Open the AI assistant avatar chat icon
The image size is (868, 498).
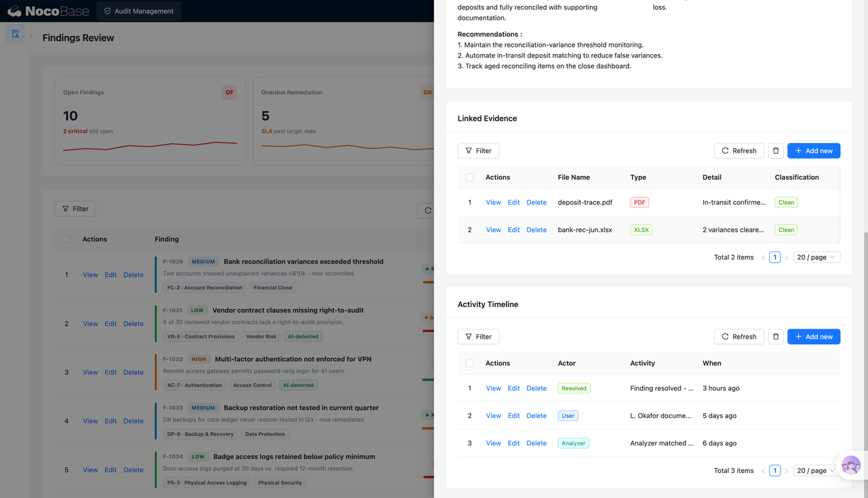(851, 465)
